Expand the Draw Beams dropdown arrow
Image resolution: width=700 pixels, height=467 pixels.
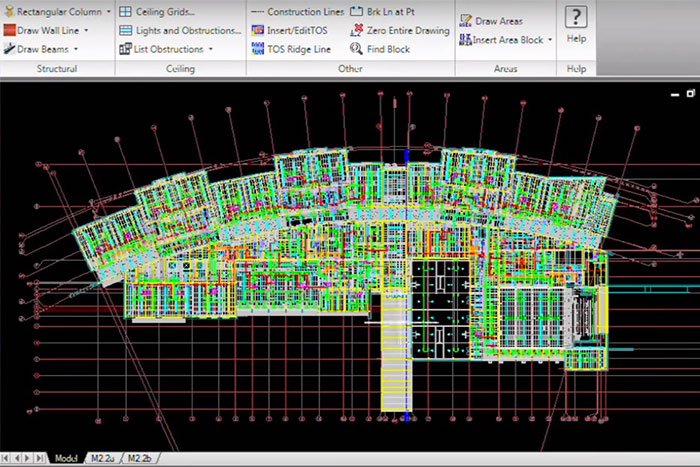(76, 49)
